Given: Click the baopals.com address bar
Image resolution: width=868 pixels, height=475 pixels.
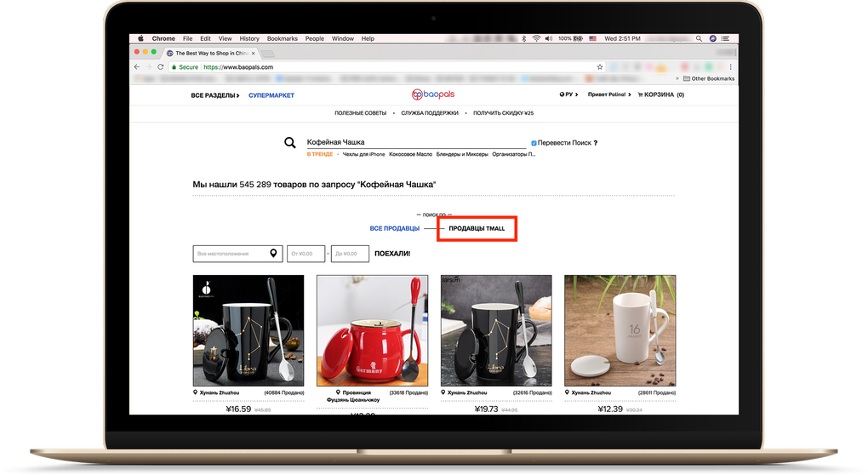Looking at the screenshot, I should tap(387, 67).
